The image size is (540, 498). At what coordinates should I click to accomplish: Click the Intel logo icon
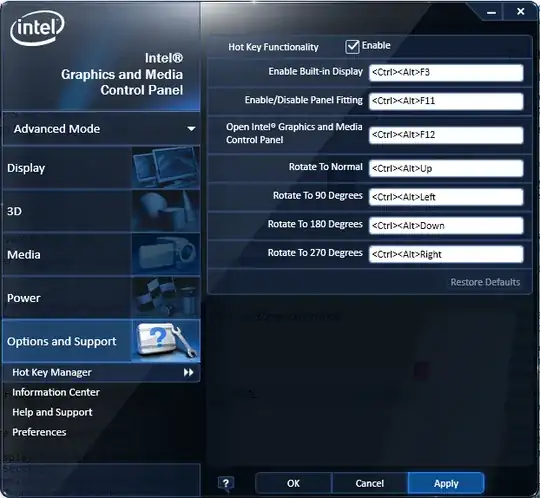37,28
